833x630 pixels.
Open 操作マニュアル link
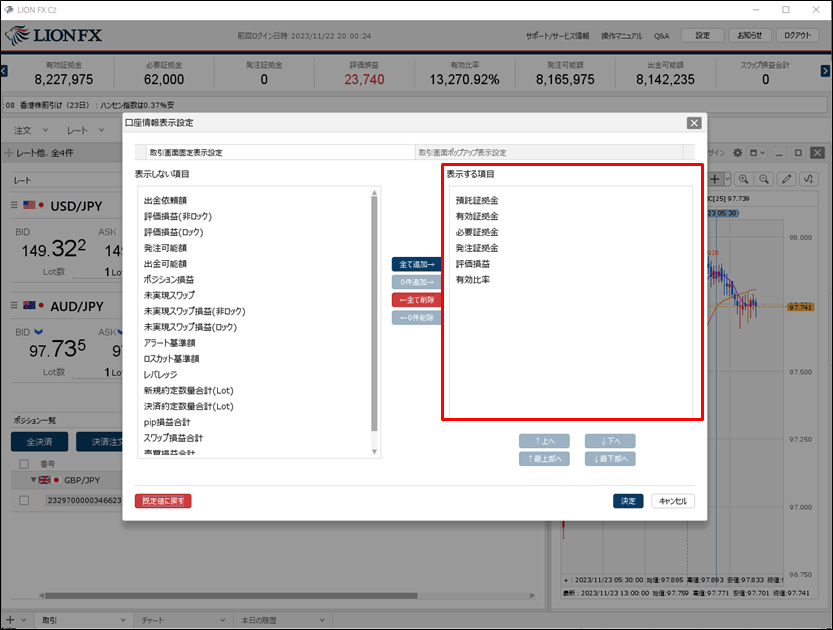[621, 36]
